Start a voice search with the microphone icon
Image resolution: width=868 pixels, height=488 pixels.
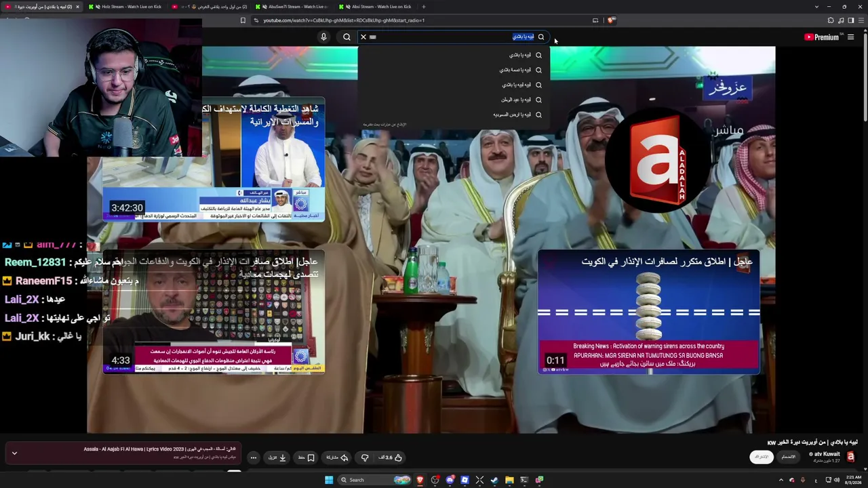[323, 37]
